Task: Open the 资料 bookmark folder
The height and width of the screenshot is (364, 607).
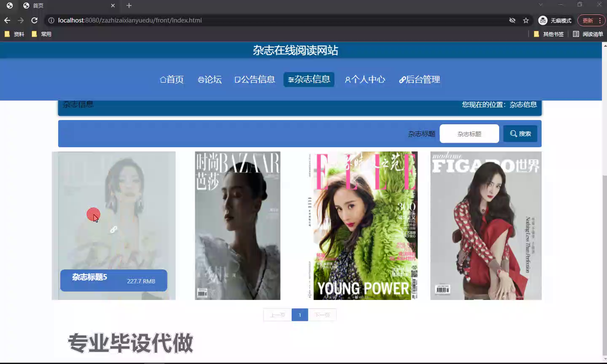Action: (14, 34)
